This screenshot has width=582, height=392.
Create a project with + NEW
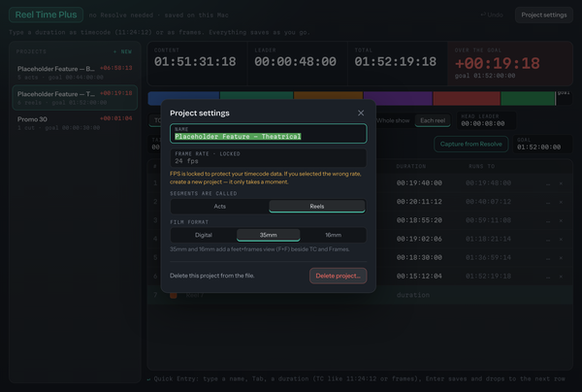pos(122,51)
